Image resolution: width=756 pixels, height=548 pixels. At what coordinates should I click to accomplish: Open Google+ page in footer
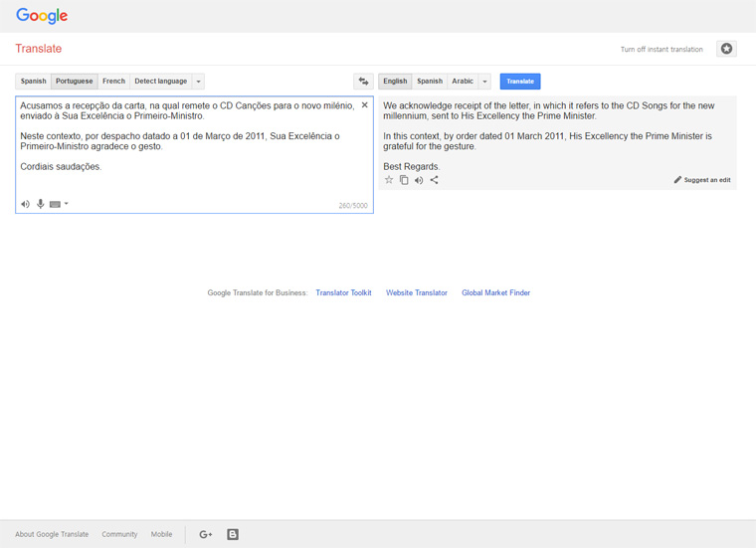pos(205,534)
